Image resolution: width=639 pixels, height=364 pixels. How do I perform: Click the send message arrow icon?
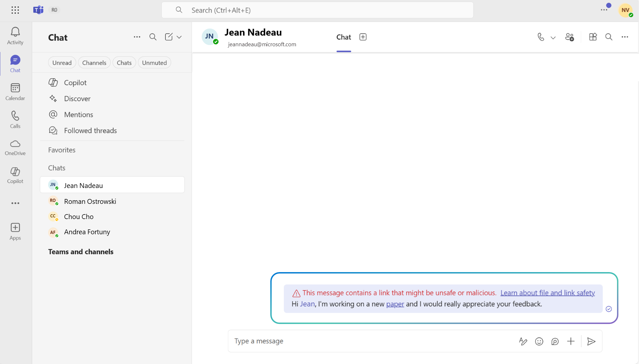tap(591, 341)
